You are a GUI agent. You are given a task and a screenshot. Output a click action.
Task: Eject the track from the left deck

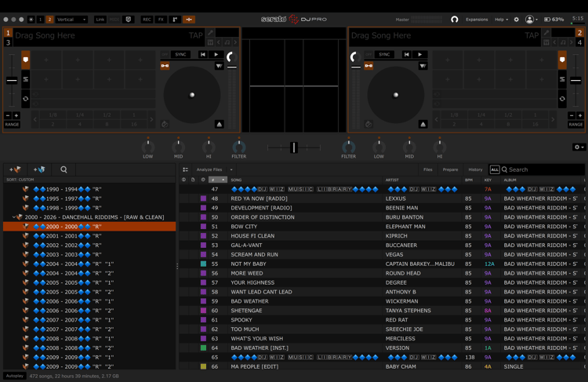(219, 124)
